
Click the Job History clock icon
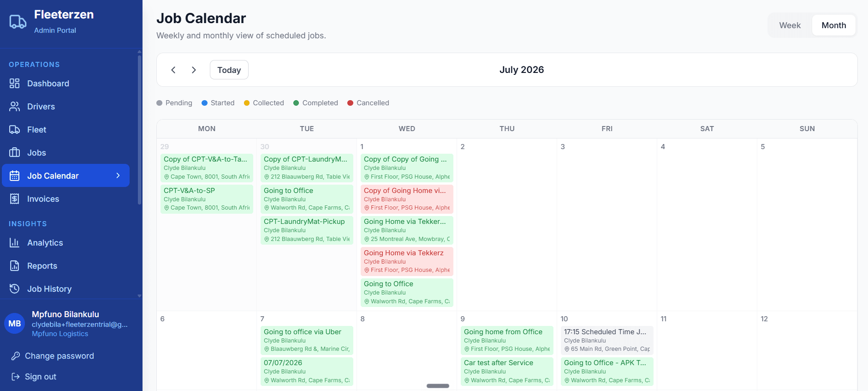click(x=15, y=289)
